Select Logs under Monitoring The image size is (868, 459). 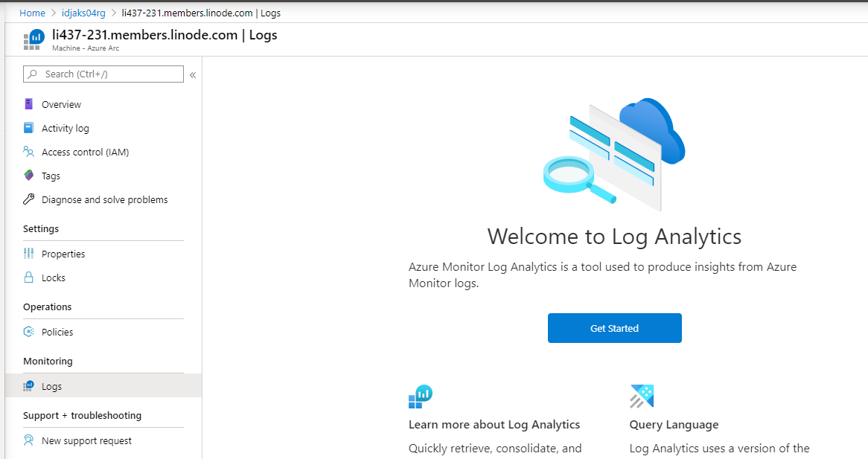(103, 386)
